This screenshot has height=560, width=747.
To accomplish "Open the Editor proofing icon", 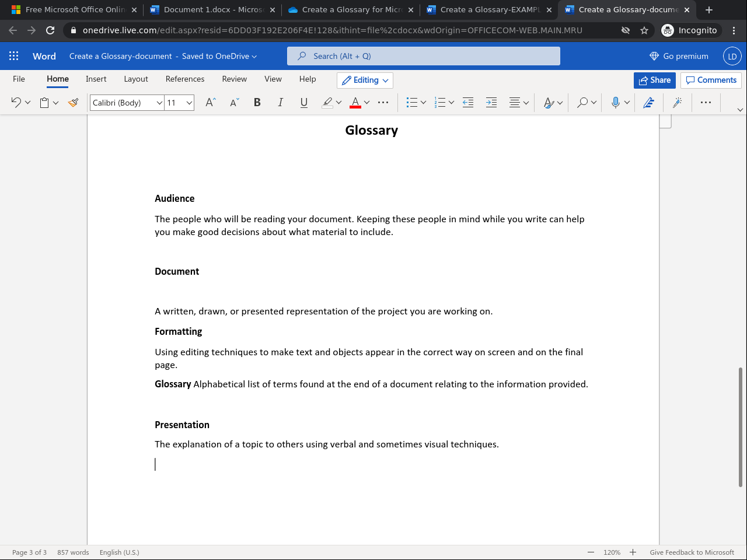I will 648,103.
